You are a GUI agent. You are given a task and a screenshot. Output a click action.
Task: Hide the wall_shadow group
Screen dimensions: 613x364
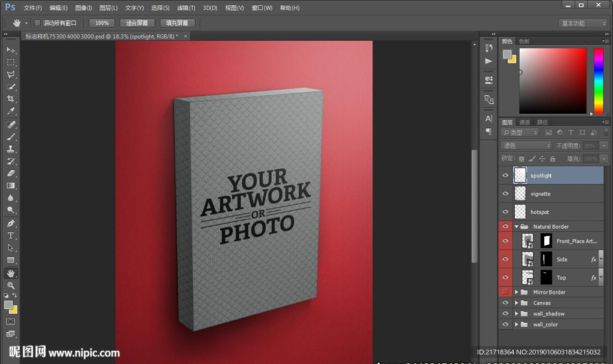click(505, 313)
